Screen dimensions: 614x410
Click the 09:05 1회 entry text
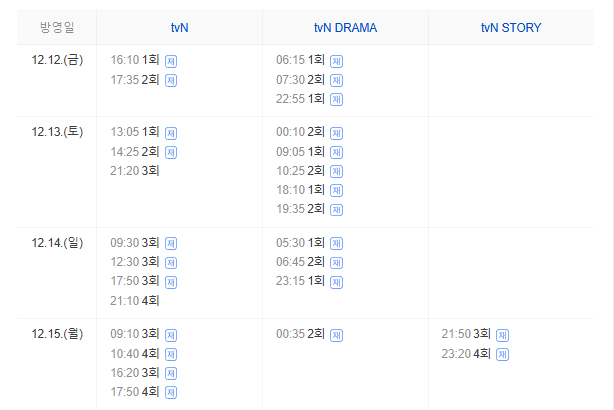point(300,152)
